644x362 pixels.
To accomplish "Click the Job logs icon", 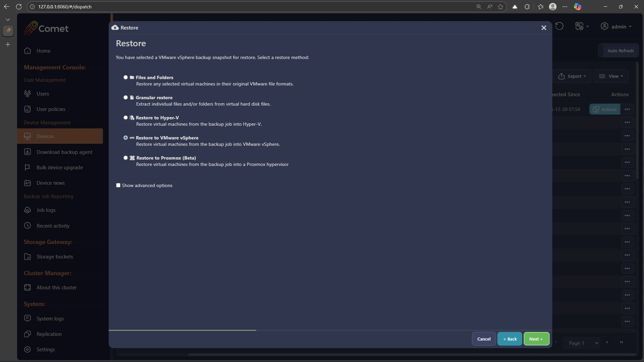I will click(28, 210).
